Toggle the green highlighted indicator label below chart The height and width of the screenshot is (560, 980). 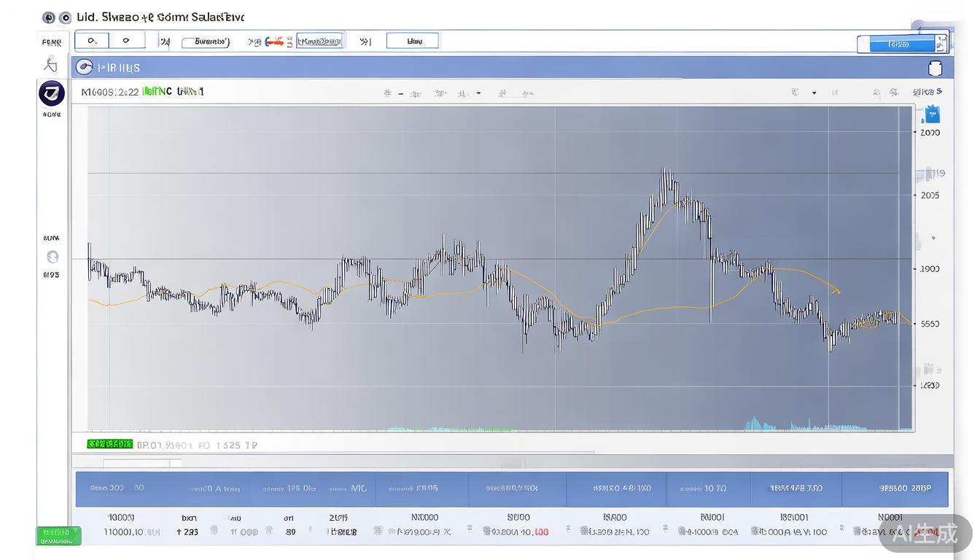(x=109, y=444)
